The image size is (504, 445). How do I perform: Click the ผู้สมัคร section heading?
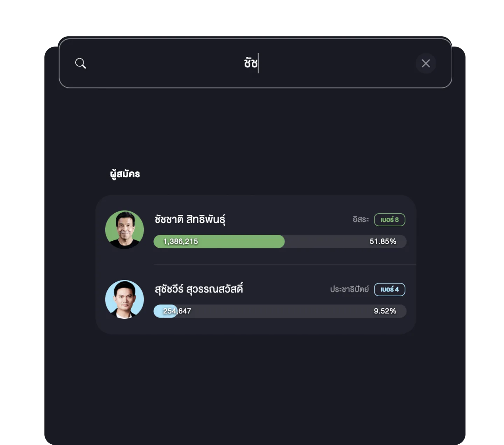coord(125,174)
